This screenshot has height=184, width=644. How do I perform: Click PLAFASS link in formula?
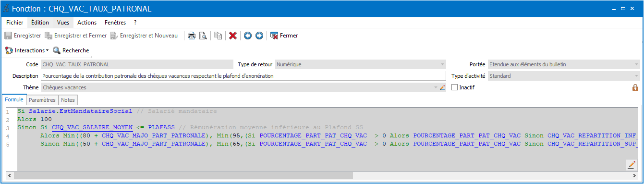161,128
